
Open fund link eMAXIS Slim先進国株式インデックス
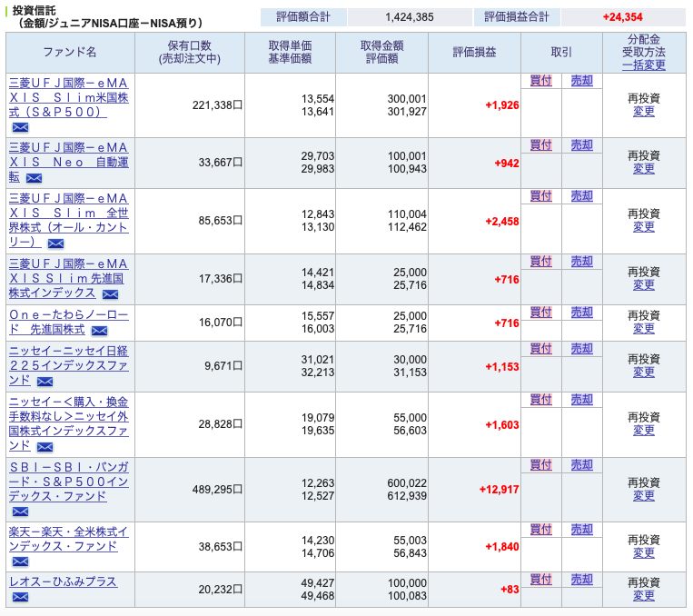point(68,278)
